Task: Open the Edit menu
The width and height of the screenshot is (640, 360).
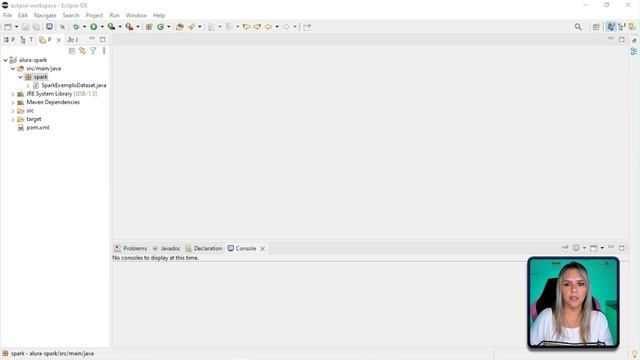Action: pyautogui.click(x=23, y=16)
